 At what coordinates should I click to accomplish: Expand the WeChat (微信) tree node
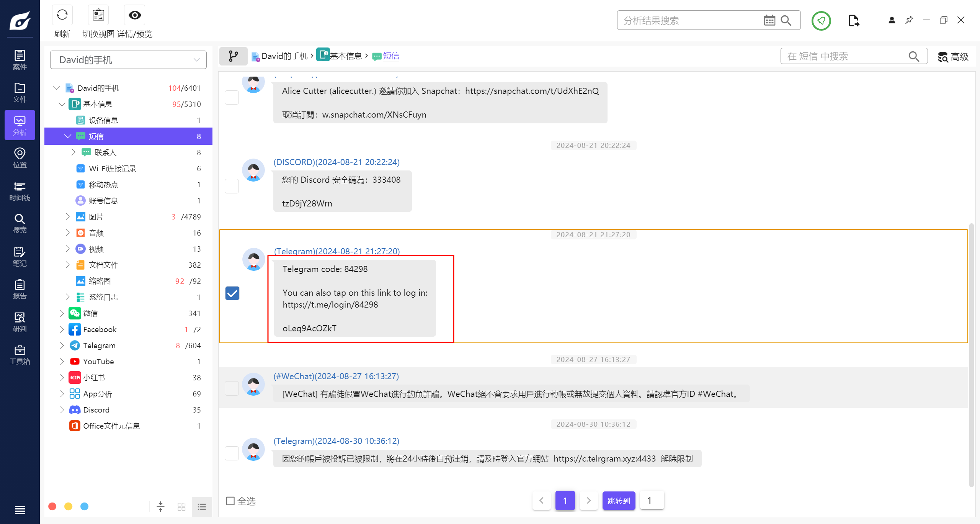(62, 313)
